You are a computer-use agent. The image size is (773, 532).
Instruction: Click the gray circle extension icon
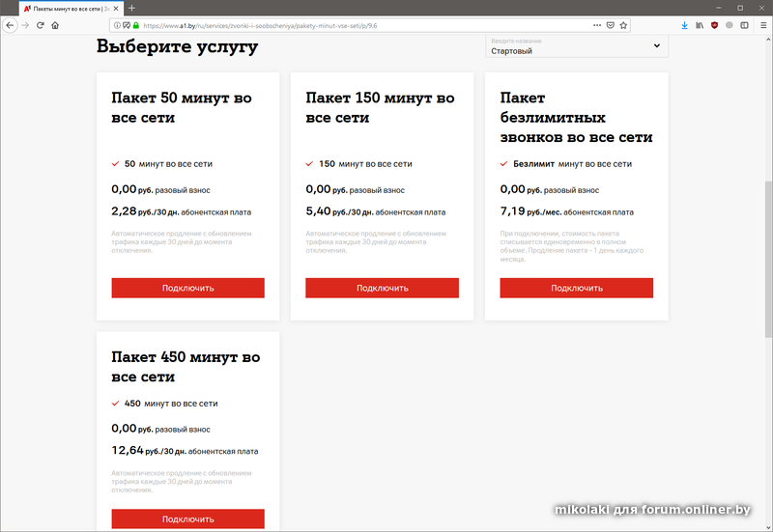pyautogui.click(x=730, y=25)
